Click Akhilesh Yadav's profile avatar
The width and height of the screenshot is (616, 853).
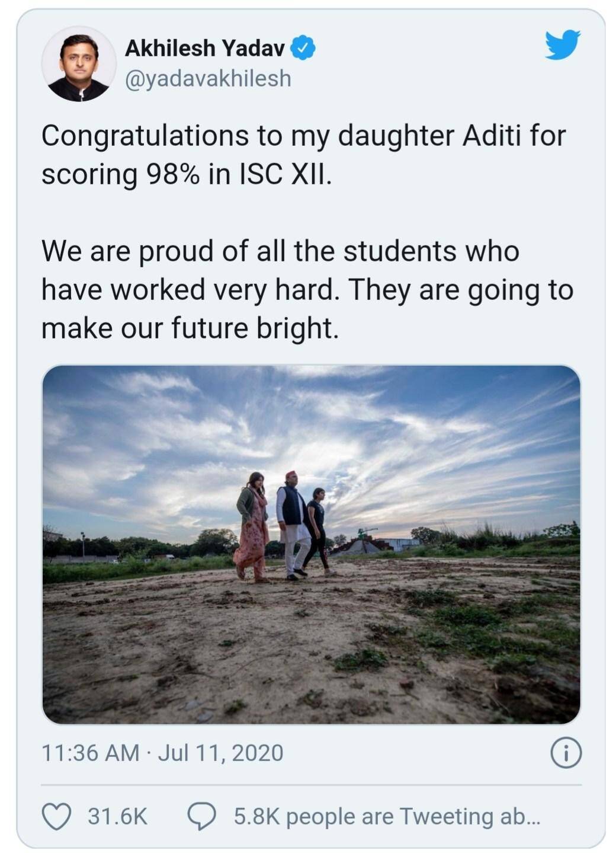[78, 64]
